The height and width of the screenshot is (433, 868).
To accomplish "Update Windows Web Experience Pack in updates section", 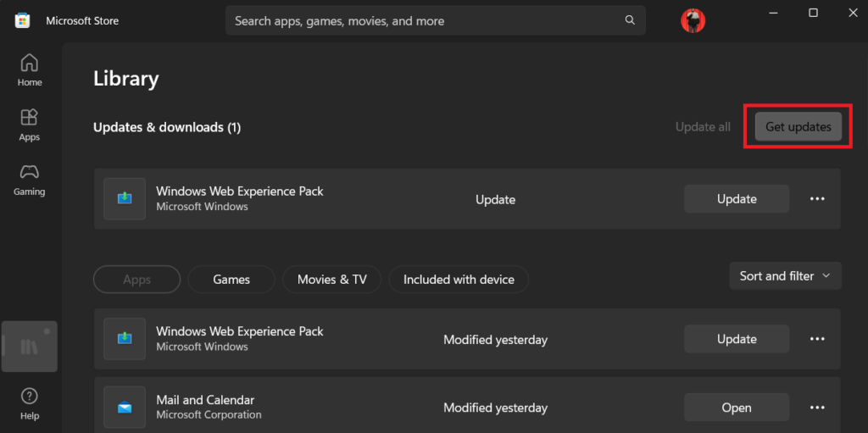I will click(x=737, y=199).
